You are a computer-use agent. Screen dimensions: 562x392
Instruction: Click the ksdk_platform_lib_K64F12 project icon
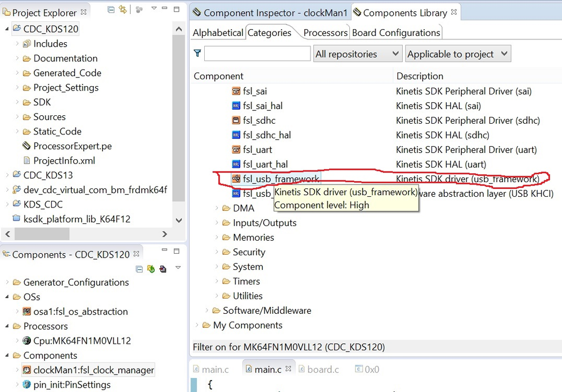click(x=16, y=218)
